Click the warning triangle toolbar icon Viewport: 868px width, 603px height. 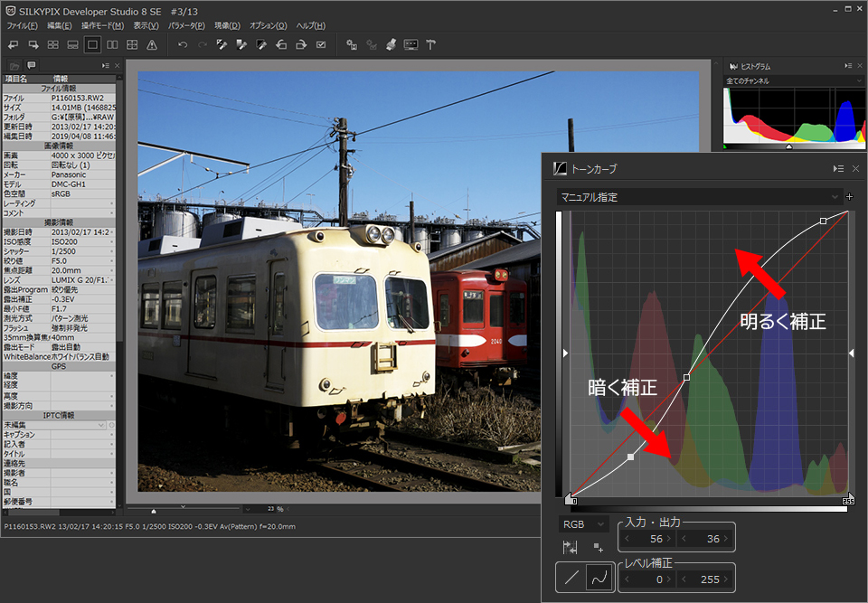click(152, 44)
